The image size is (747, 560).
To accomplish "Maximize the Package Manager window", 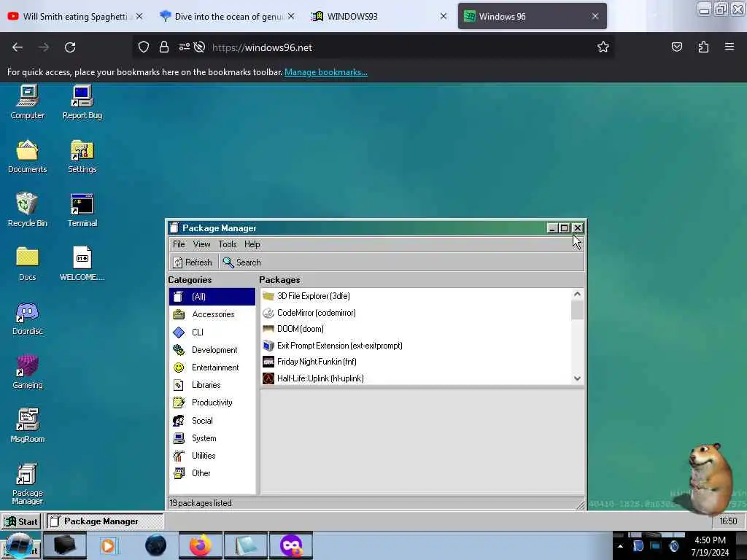I will point(565,228).
